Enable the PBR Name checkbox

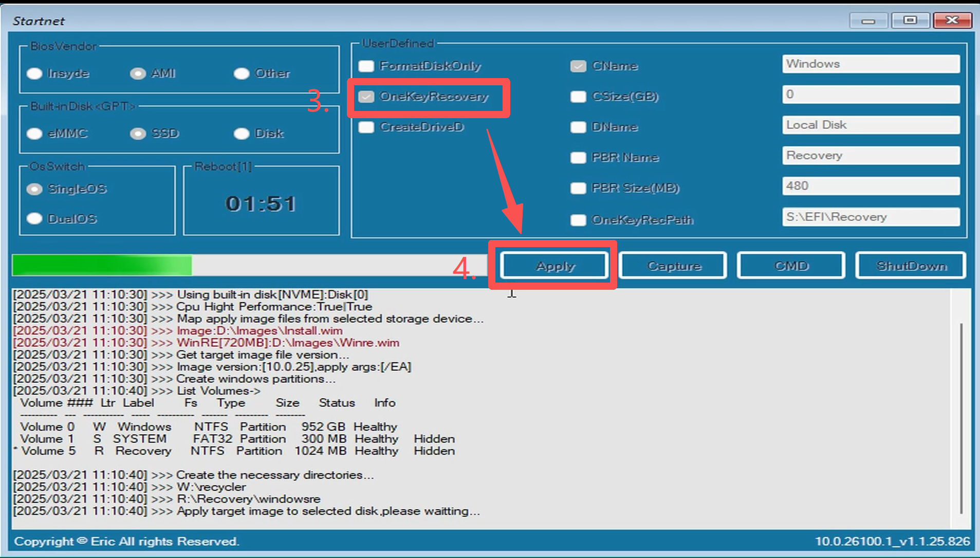[578, 158]
